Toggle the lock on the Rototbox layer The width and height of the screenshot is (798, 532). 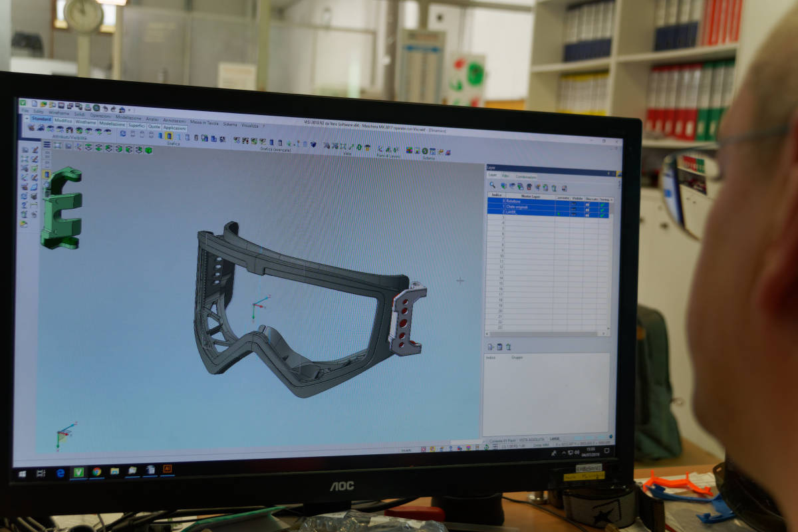[x=588, y=204]
